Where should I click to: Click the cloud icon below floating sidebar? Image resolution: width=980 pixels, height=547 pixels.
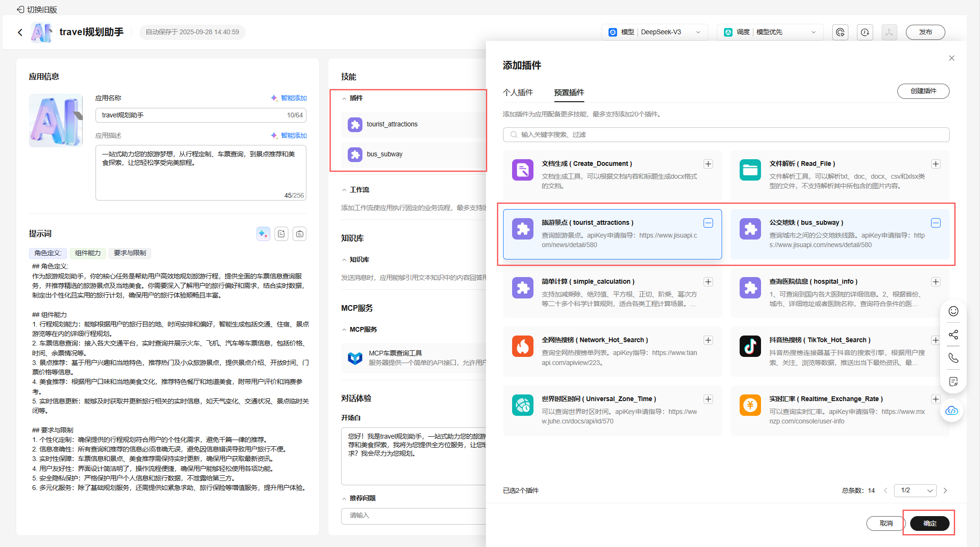coord(951,411)
